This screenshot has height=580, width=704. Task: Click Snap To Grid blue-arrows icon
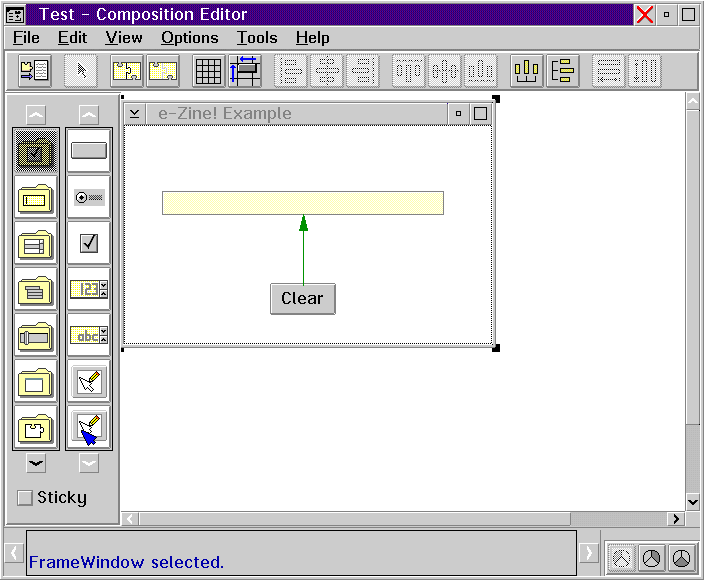(x=245, y=71)
